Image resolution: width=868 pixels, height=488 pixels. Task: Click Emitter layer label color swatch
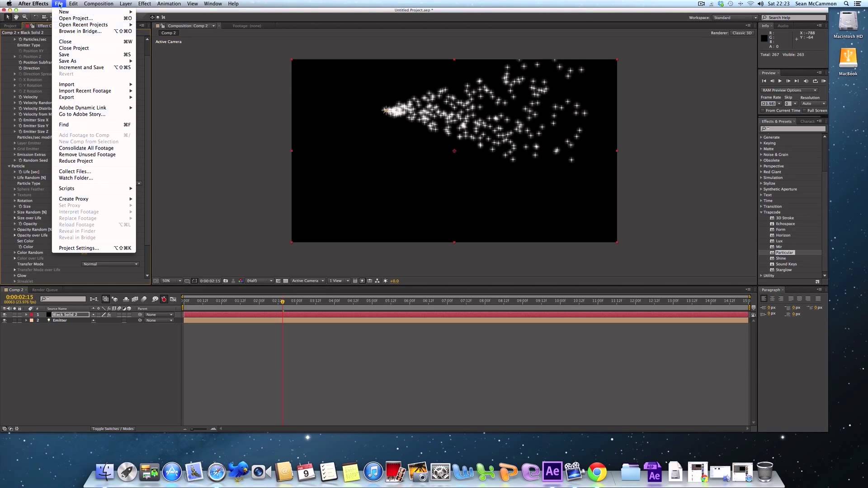click(32, 320)
